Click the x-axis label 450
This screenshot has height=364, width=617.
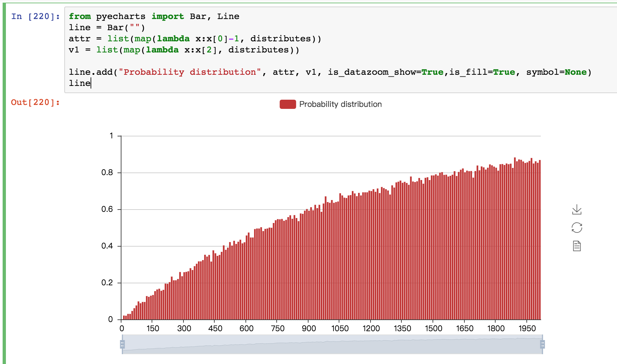[x=215, y=329]
